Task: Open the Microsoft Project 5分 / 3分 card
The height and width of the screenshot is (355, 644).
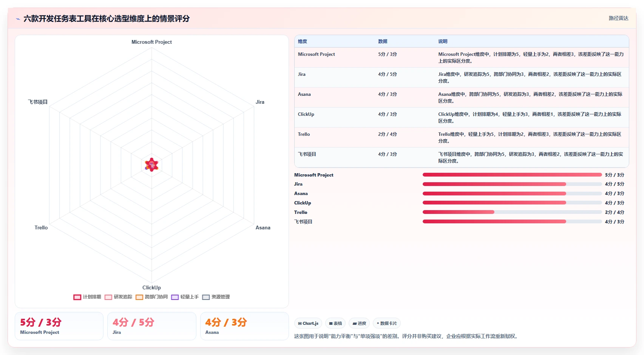Action: click(59, 326)
